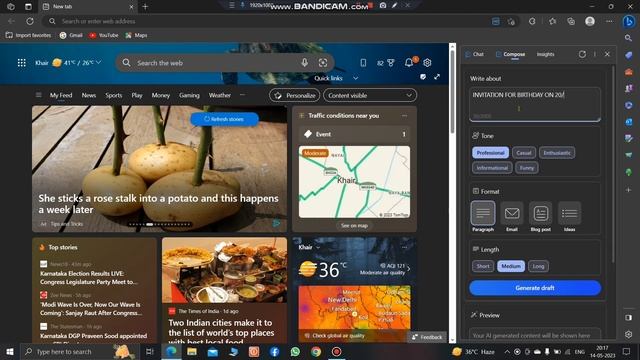Viewport: 640px width, 360px height.
Task: Click the Generate draft button
Action: point(535,288)
